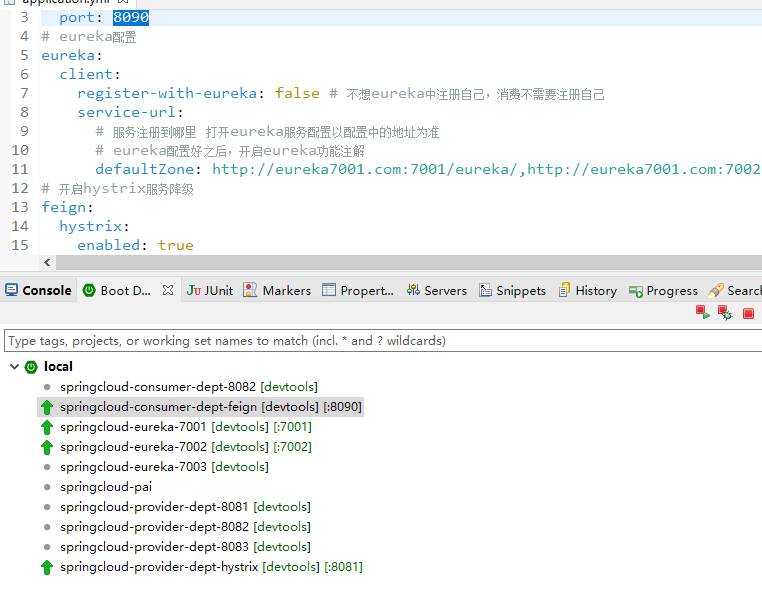The image size is (762, 595).
Task: Select springcloud-eureka-7003 project
Action: tap(164, 467)
